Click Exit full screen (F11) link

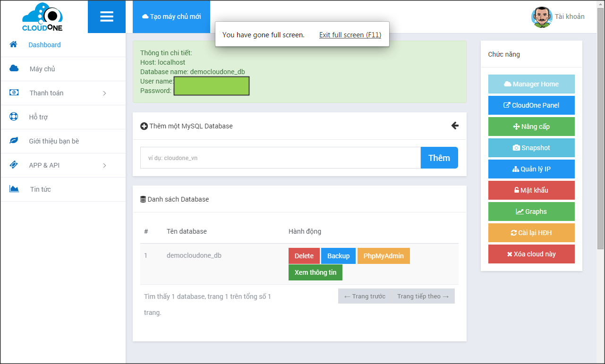[x=350, y=35]
